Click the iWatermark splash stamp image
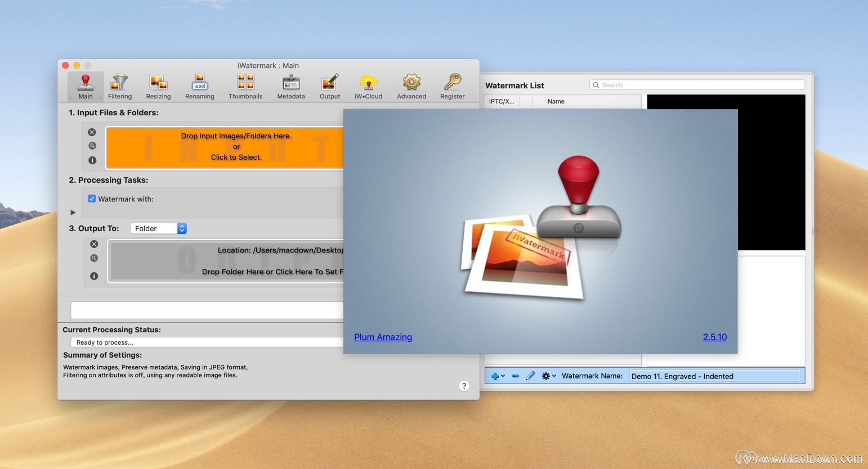The height and width of the screenshot is (469, 868). (540, 228)
